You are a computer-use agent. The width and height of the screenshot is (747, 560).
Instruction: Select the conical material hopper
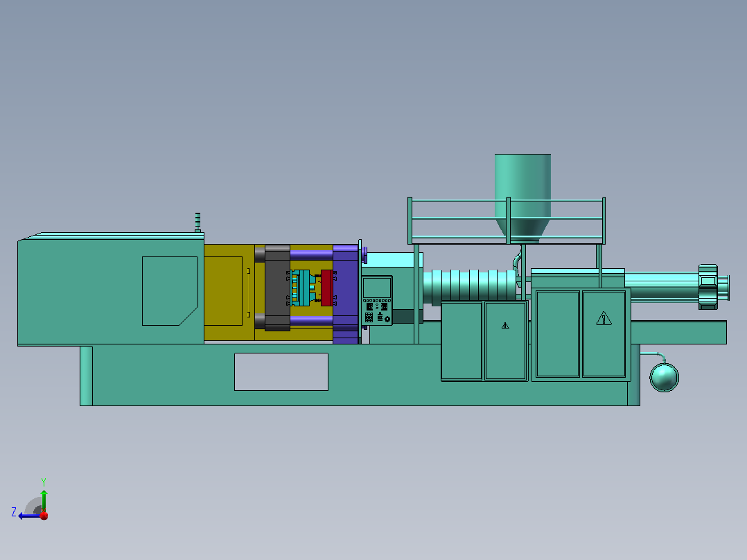(522, 195)
